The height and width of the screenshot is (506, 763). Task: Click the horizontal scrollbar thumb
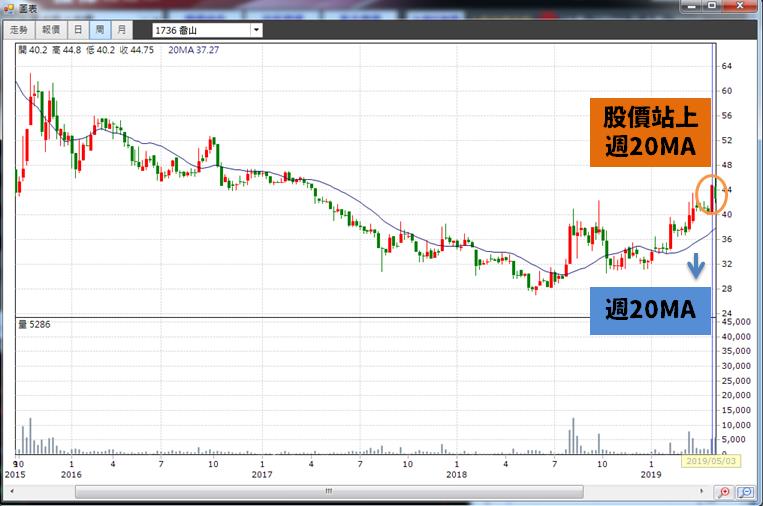pyautogui.click(x=329, y=491)
